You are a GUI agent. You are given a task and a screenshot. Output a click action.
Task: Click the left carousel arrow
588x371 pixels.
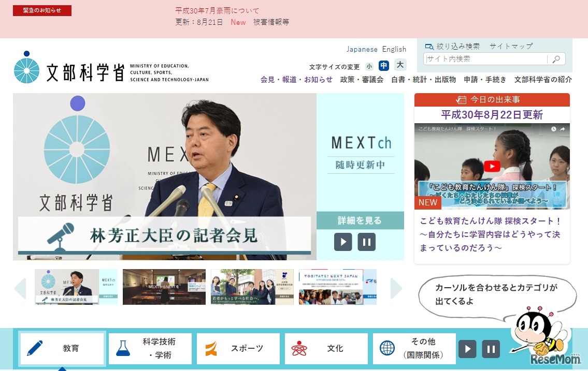click(20, 289)
